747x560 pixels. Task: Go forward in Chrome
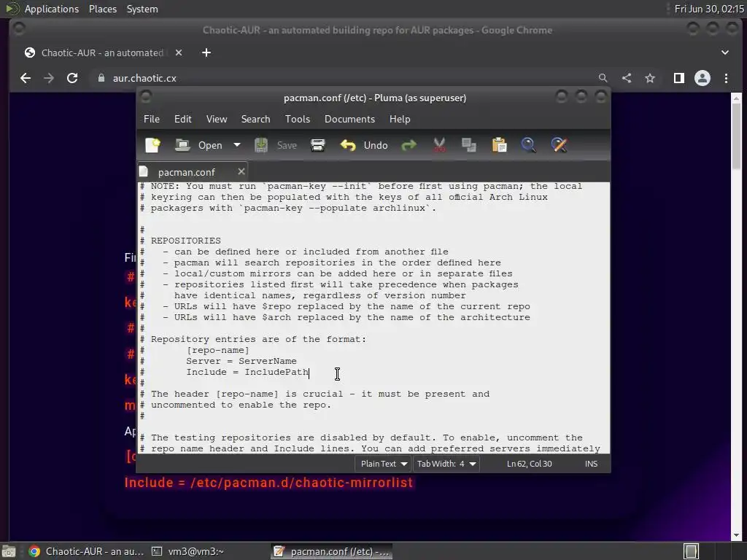(x=49, y=78)
